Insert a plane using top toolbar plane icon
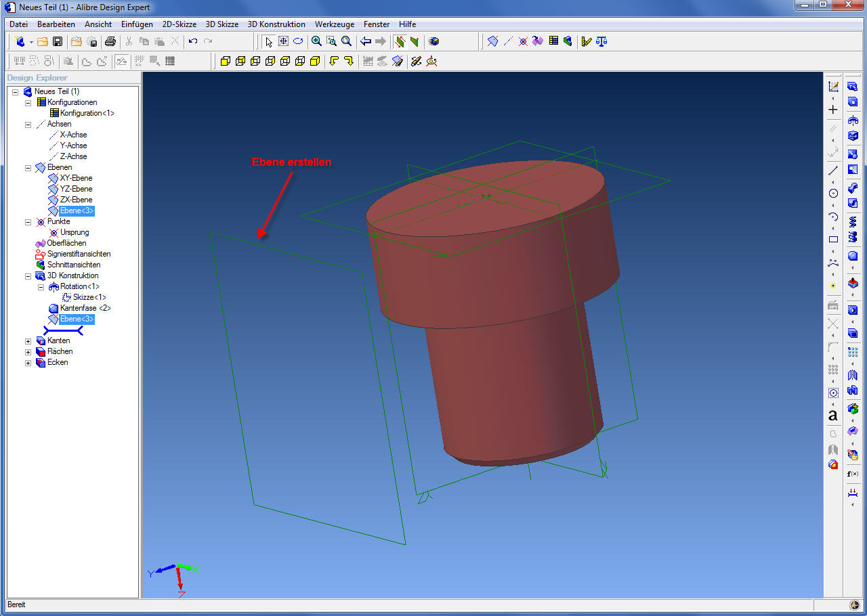The height and width of the screenshot is (616, 867). point(492,41)
